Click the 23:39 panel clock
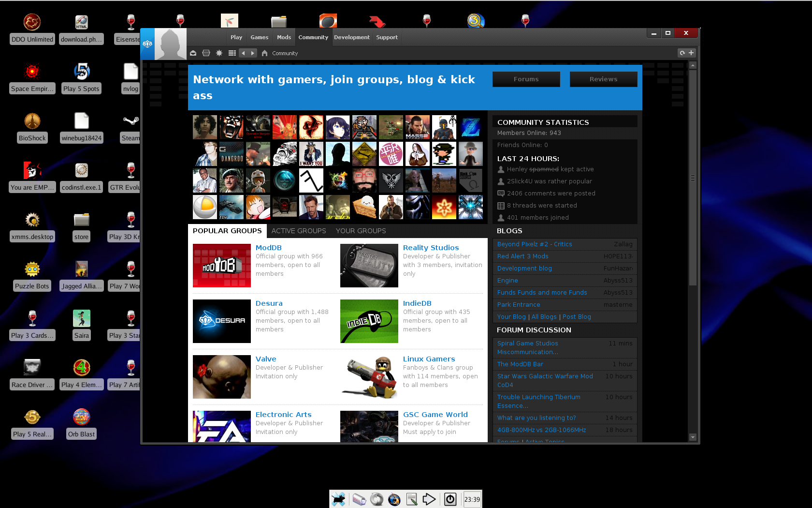This screenshot has height=508, width=812. [x=472, y=499]
